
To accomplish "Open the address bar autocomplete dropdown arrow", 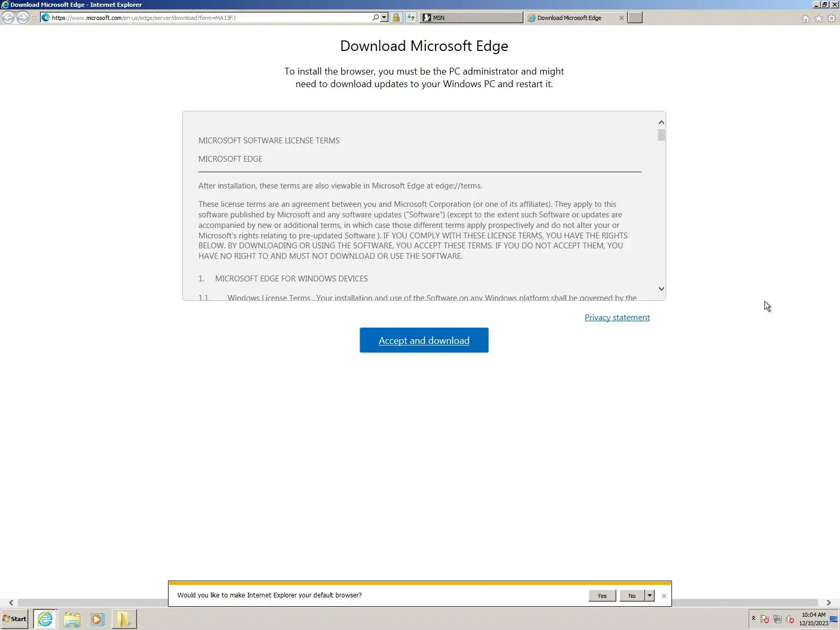I will pos(384,17).
